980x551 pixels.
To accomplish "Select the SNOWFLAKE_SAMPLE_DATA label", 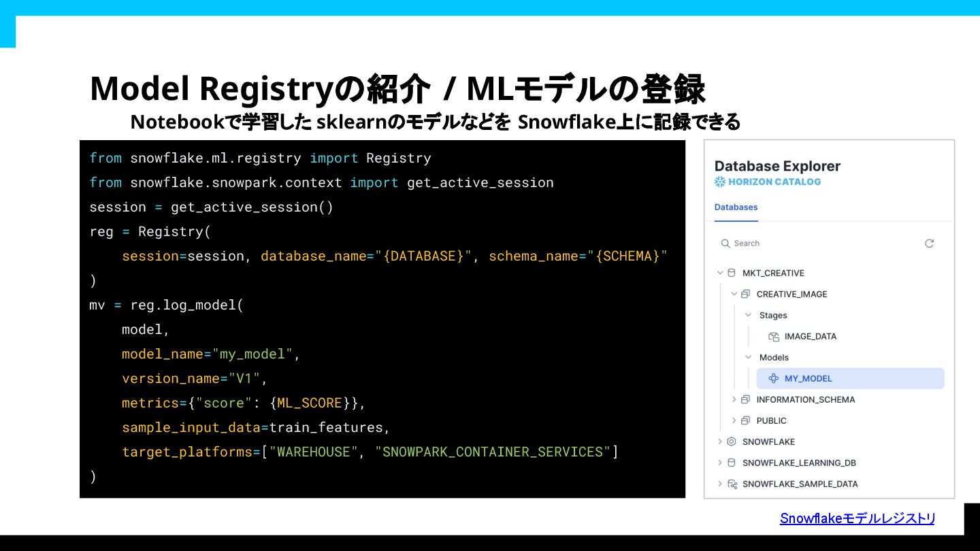I will [x=800, y=484].
